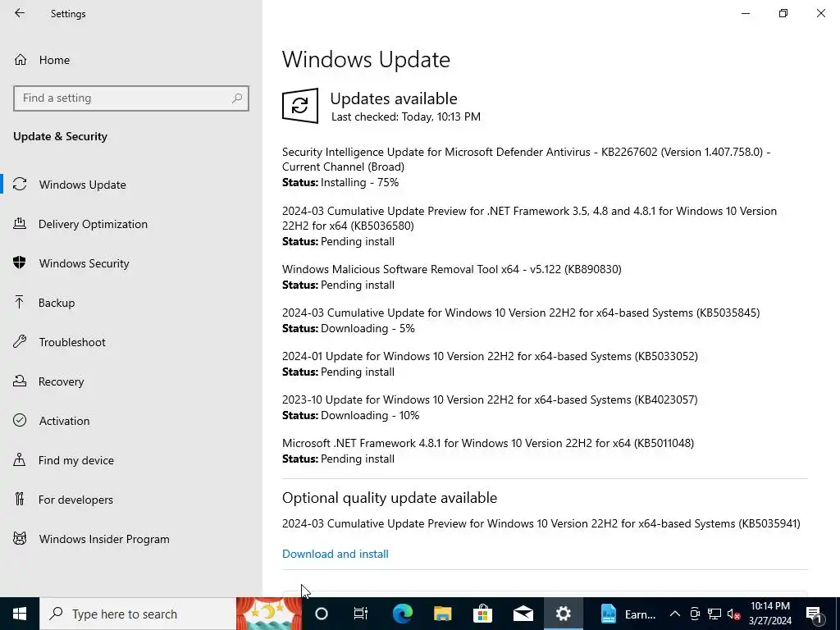The image size is (840, 630).
Task: Click the Windows Insider Program cat icon
Action: [20, 538]
